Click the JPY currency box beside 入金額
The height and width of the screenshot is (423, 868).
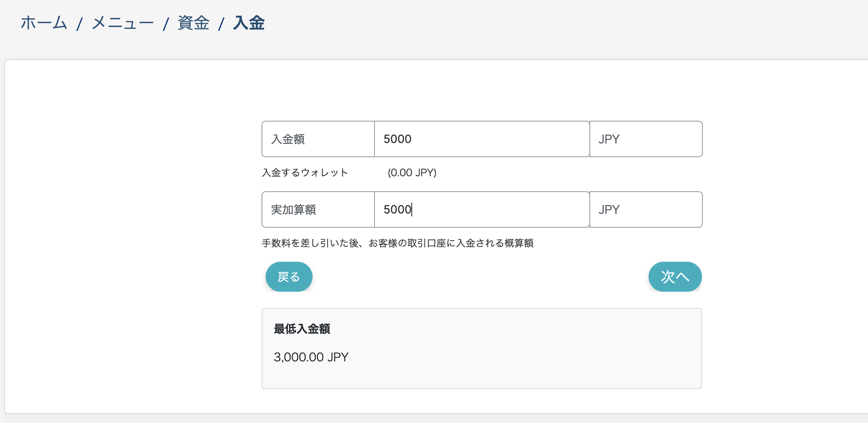(x=646, y=139)
